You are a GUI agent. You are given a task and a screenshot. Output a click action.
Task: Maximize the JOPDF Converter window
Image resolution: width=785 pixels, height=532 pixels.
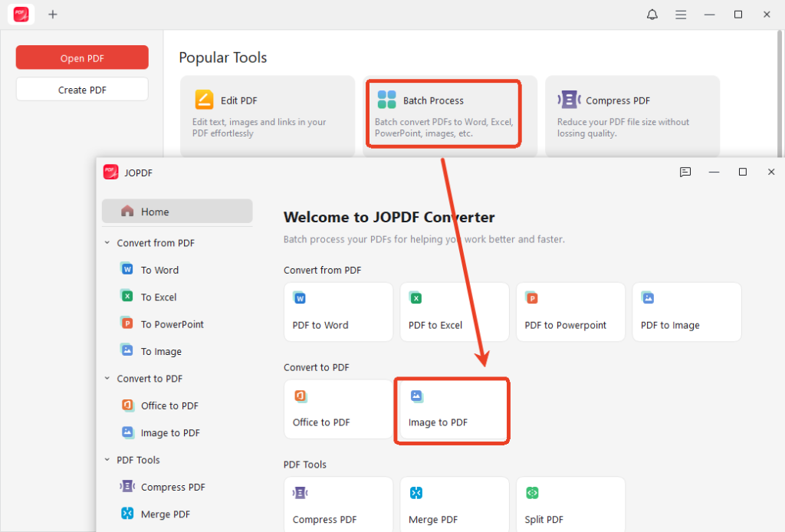point(742,172)
